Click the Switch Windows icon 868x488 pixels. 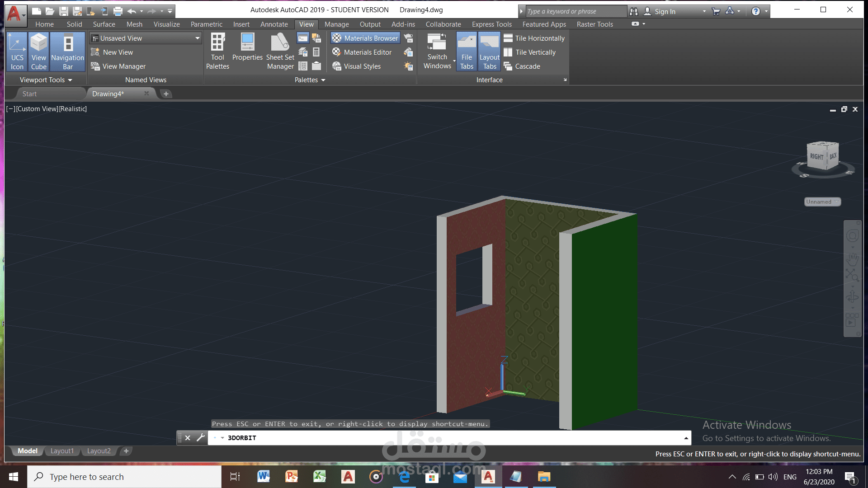coord(437,42)
